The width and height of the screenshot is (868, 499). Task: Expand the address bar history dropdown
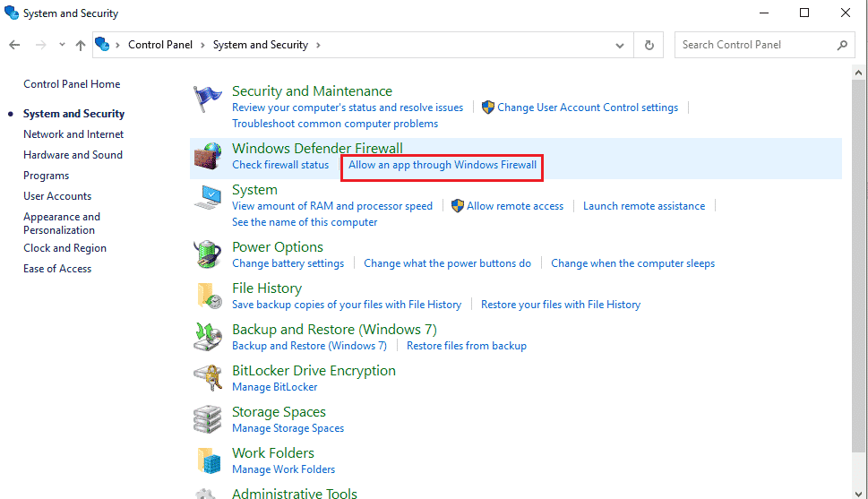point(620,46)
